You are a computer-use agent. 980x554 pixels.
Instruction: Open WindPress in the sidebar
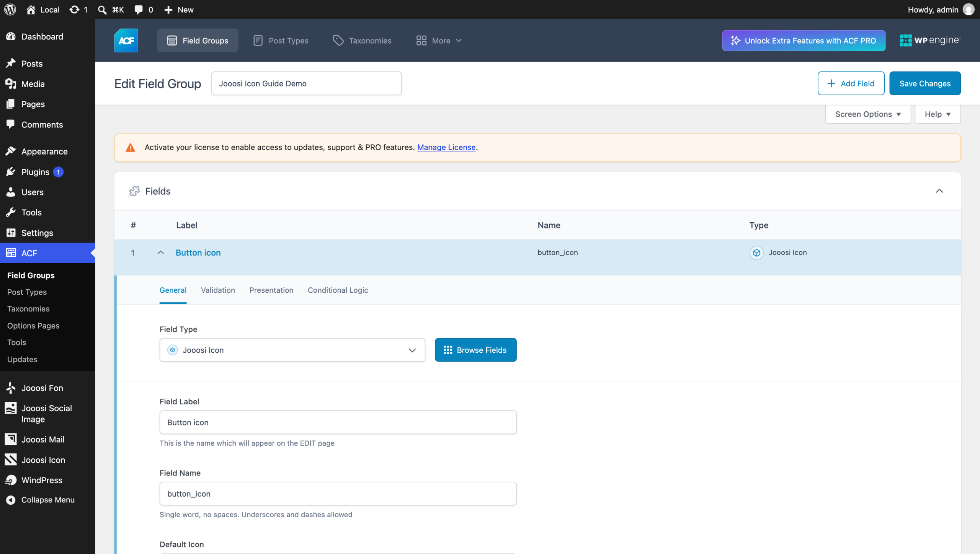[x=47, y=480]
